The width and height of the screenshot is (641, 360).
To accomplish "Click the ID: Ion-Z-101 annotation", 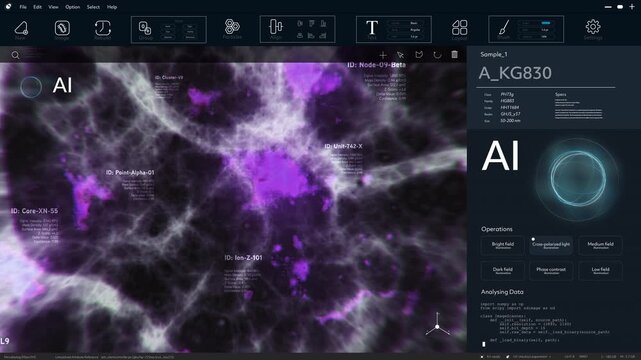I will [243, 258].
